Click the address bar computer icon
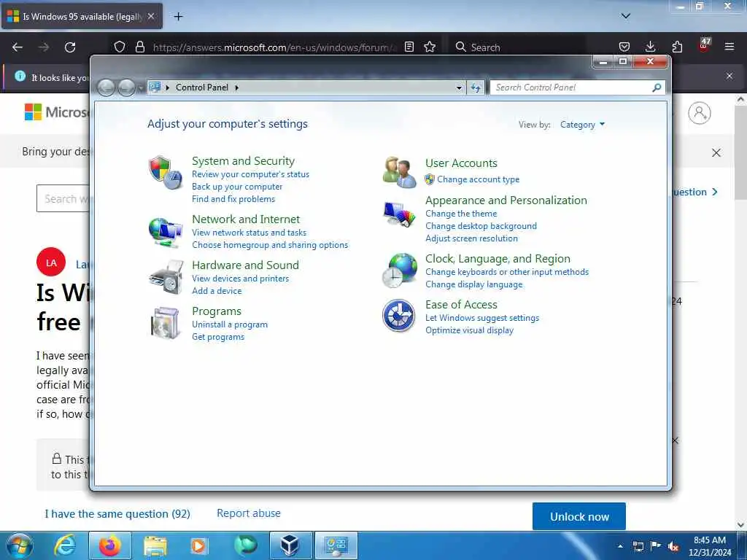747x560 pixels. tap(155, 87)
